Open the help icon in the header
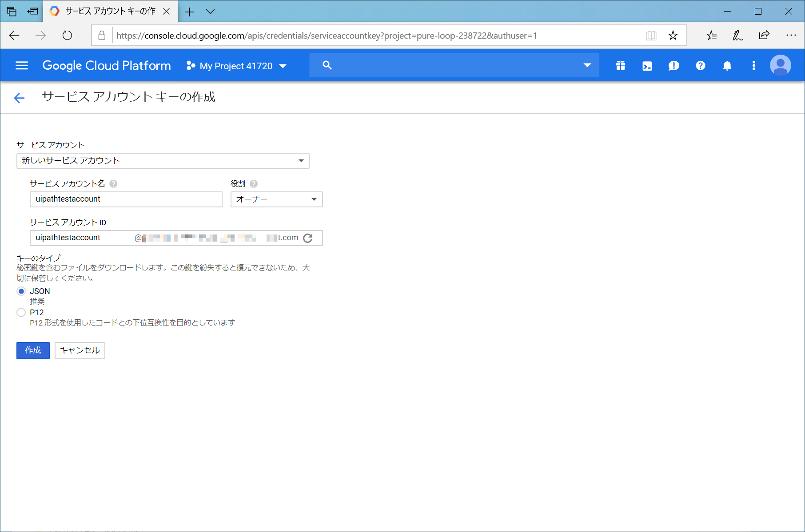 (700, 65)
